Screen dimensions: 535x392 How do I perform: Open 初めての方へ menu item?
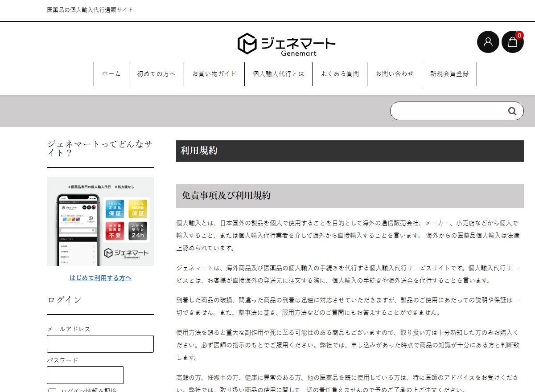pos(156,74)
